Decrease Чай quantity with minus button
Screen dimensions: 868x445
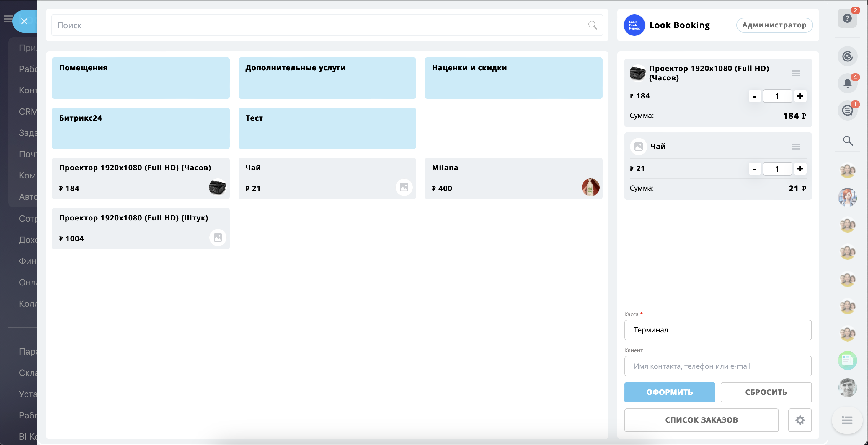(x=754, y=169)
